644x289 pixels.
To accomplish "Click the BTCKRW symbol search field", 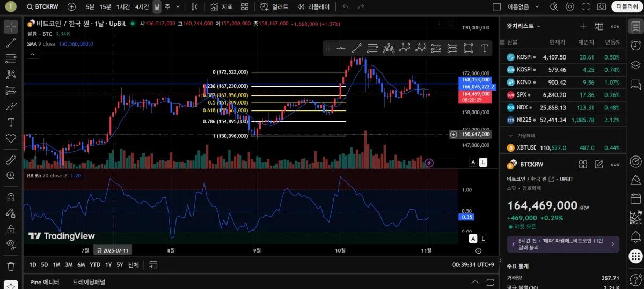I will [45, 7].
